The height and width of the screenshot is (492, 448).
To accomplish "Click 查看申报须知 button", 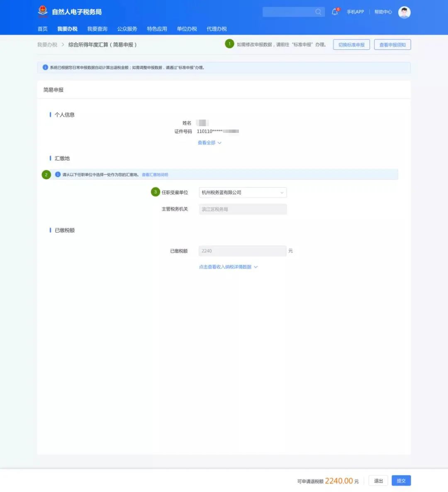I will (392, 44).
